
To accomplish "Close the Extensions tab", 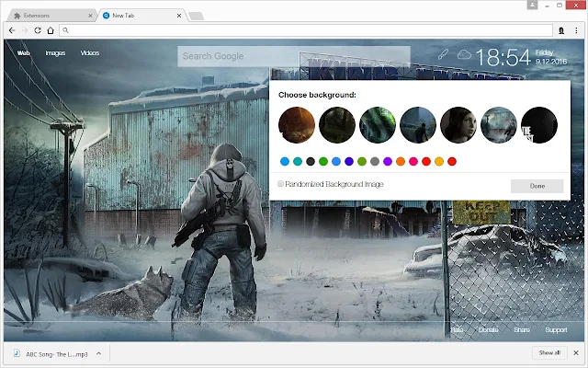I will (90, 16).
